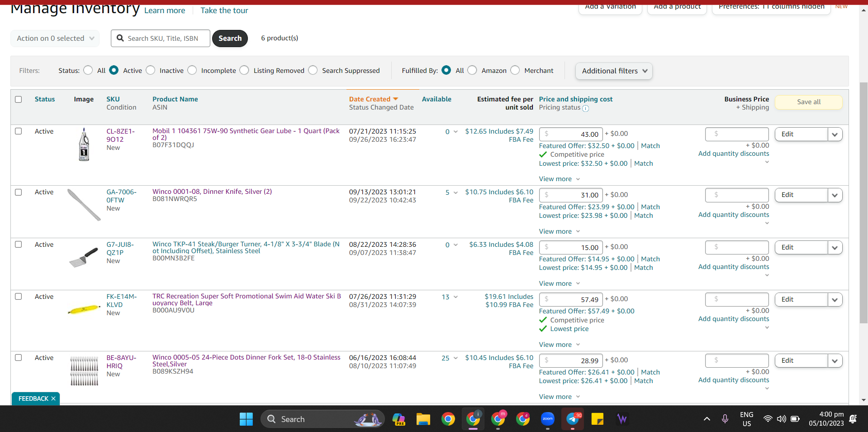
Task: Click the microphone icon in system tray
Action: [x=725, y=419]
